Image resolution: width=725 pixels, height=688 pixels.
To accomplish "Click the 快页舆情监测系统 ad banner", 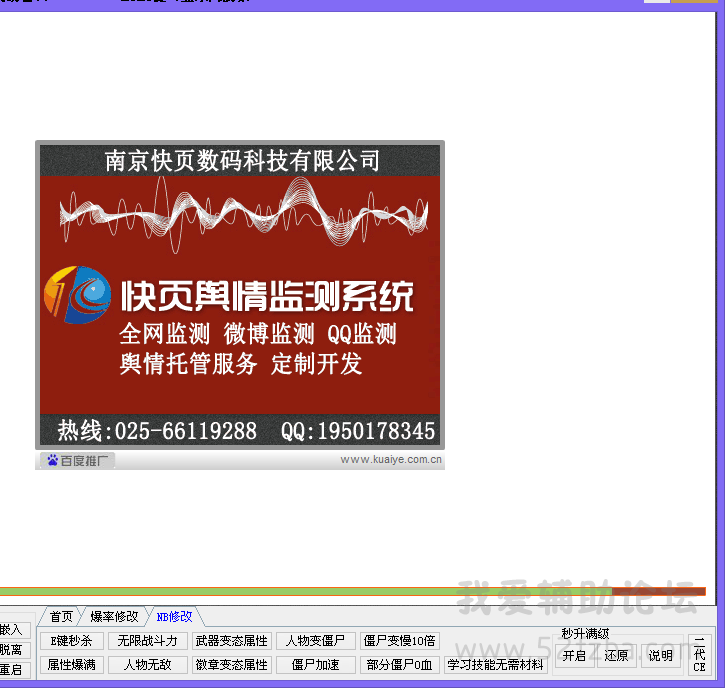I will pos(240,295).
